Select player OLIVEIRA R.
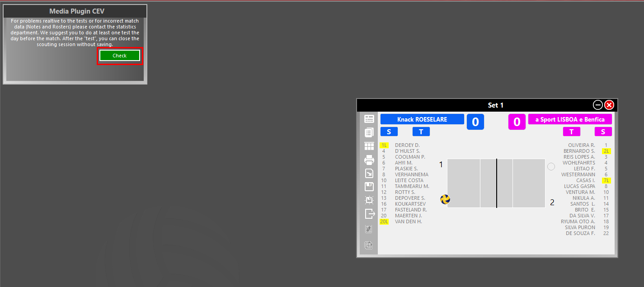 click(x=582, y=145)
